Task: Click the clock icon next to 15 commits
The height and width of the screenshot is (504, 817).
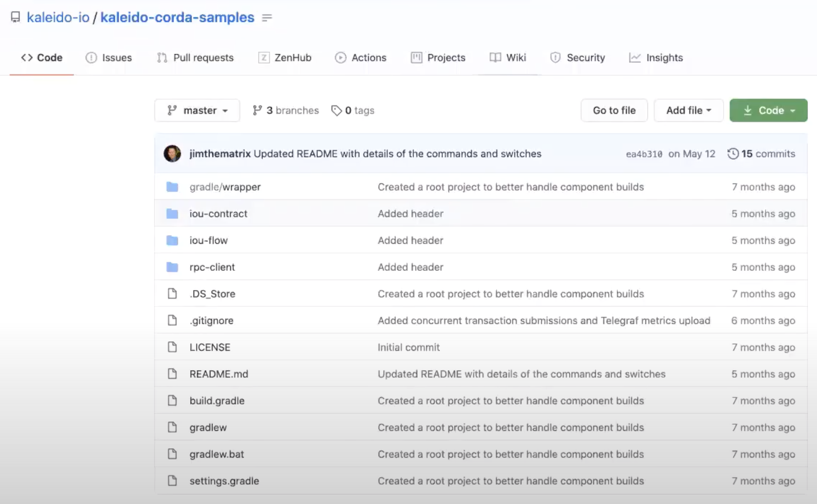Action: pyautogui.click(x=733, y=153)
